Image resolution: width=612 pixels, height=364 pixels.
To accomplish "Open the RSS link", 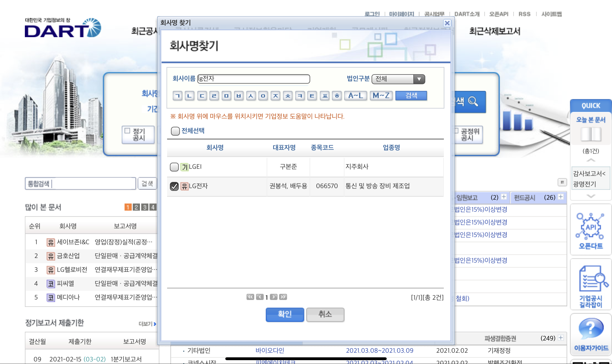I will pos(524,14).
